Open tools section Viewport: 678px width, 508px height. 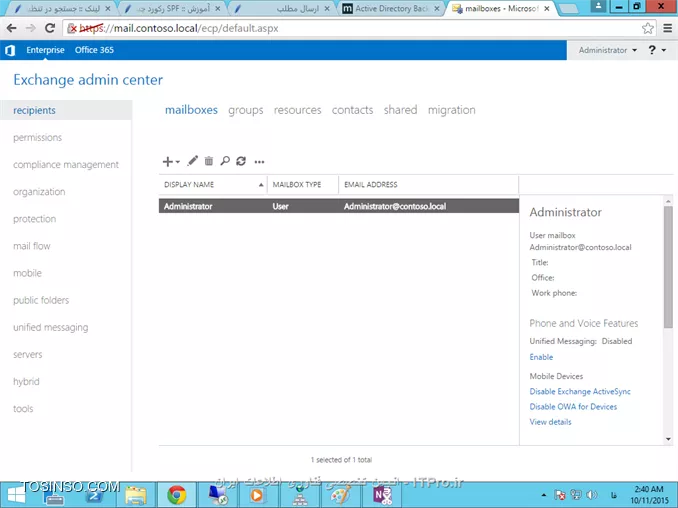[23, 409]
